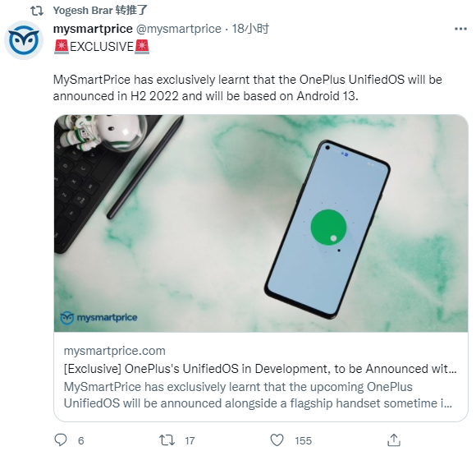Open the mysmartprice display name
476x451 pixels.
coord(93,29)
